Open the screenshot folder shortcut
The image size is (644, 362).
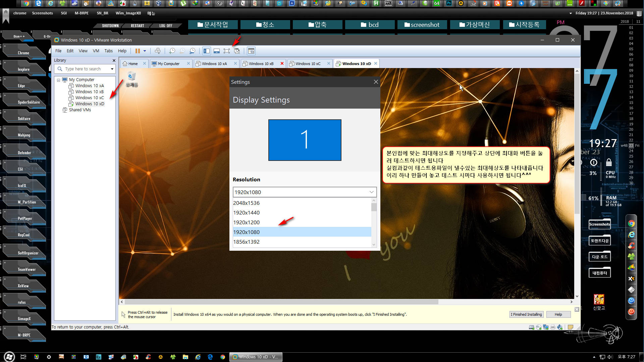tap(422, 25)
